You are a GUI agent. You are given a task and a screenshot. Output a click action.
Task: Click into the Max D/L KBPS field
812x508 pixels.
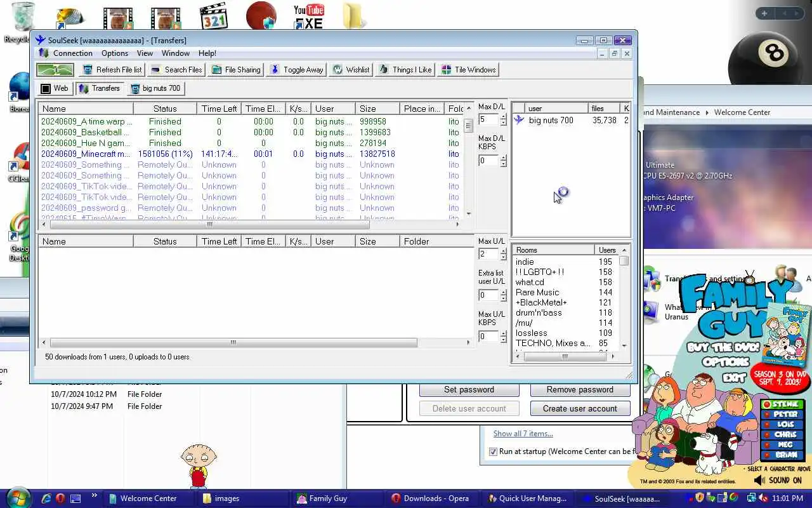pos(488,161)
